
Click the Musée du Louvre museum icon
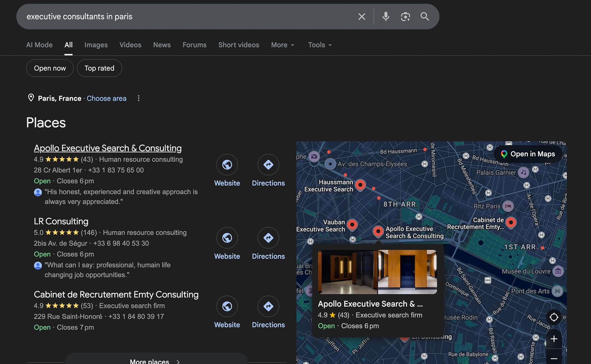pos(558,271)
